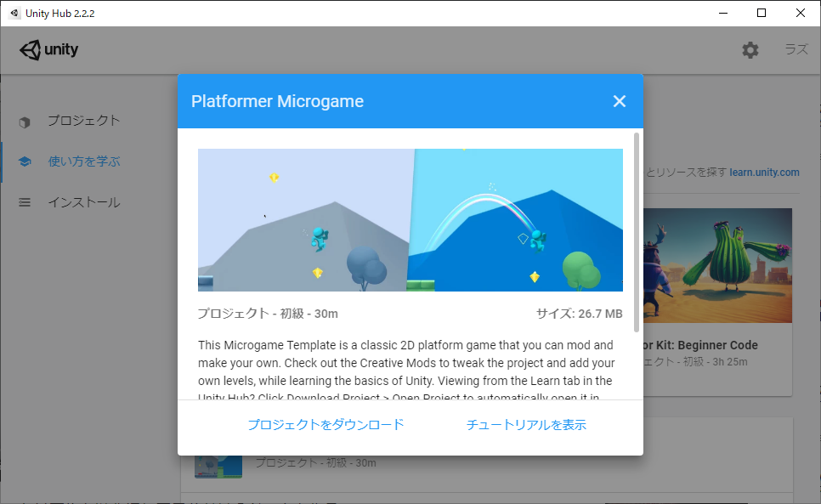Image resolution: width=821 pixels, height=504 pixels.
Task: Open learn.unity.com link
Action: [764, 173]
